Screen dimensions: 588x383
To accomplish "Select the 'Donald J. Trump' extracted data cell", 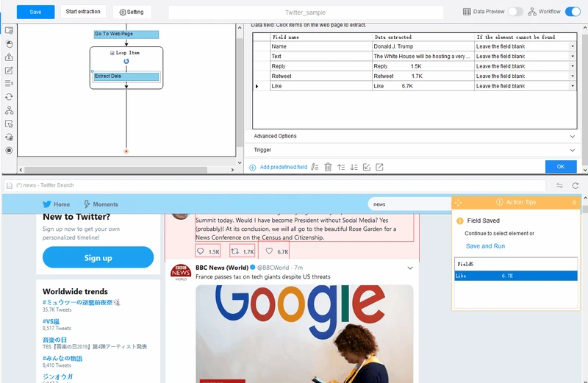I will coord(423,46).
